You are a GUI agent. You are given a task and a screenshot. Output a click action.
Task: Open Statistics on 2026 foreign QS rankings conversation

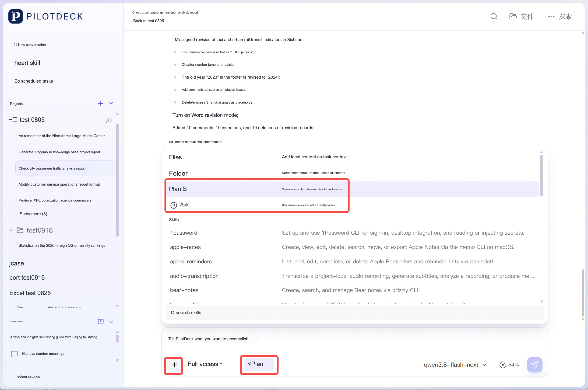[x=62, y=246]
